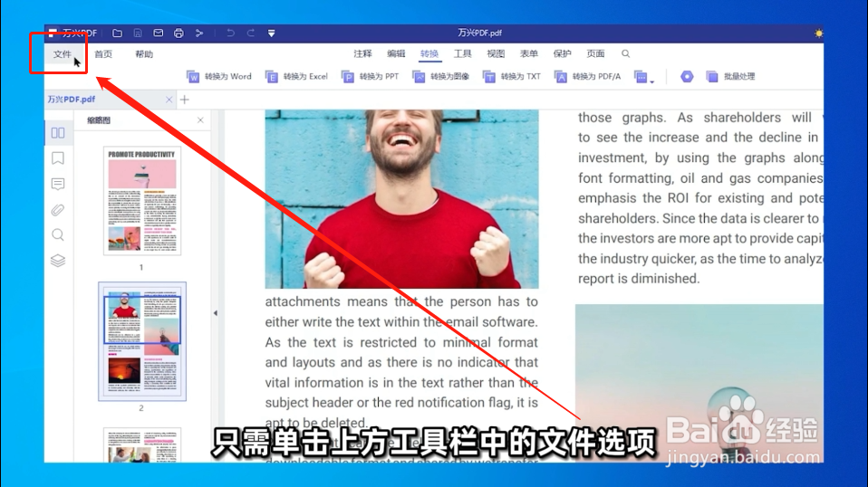868x487 pixels.
Task: Convert the PDF with 转换为 Excel
Action: (x=296, y=76)
